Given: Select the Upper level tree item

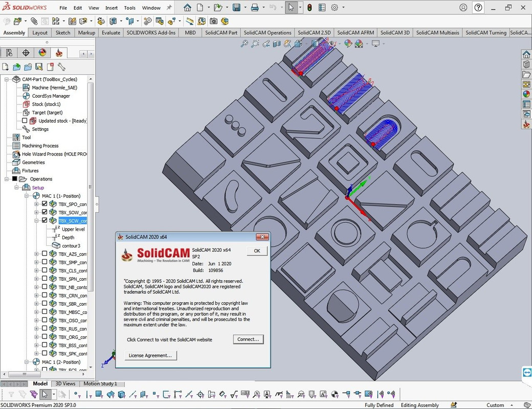Looking at the screenshot, I should tap(73, 229).
